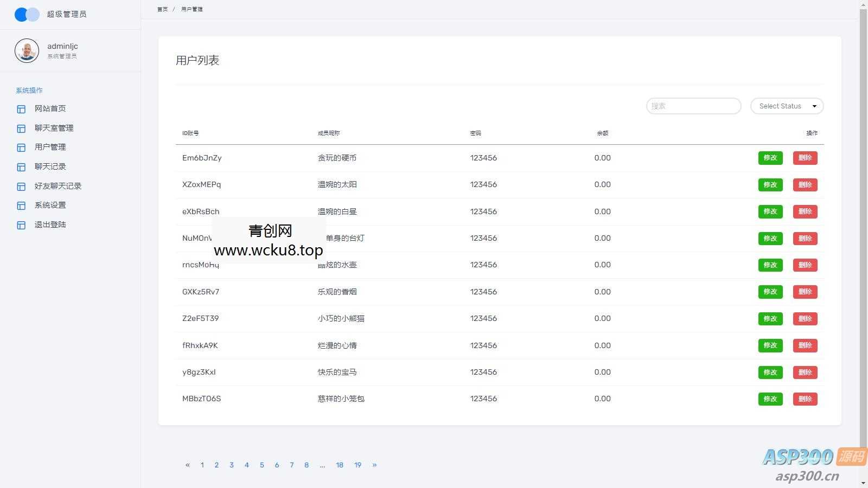Image resolution: width=868 pixels, height=488 pixels.
Task: Go to previous page using « arrow
Action: 188,465
